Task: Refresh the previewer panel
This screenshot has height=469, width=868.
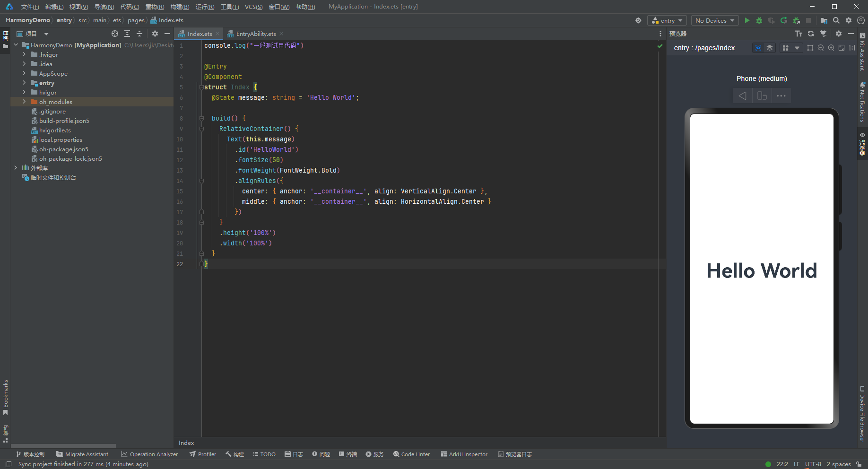Action: tap(811, 34)
